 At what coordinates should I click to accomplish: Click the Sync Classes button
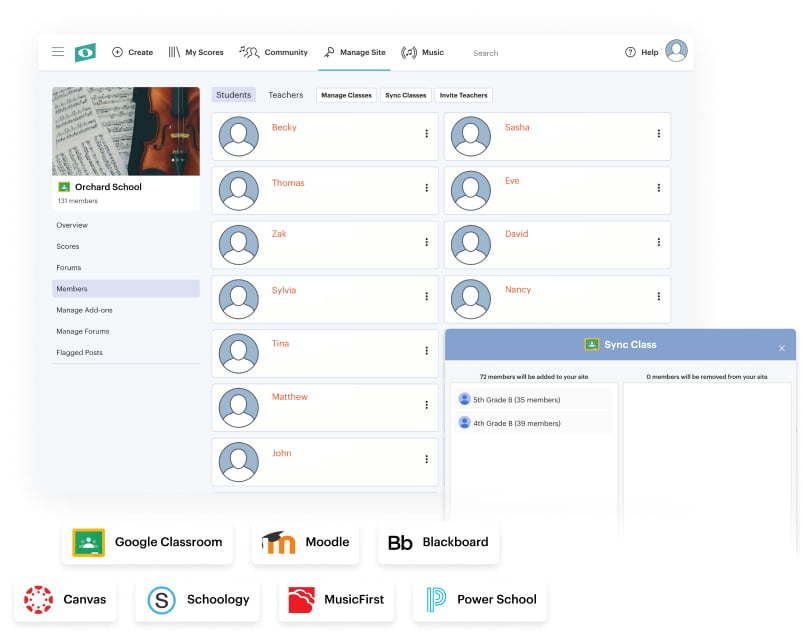pyautogui.click(x=405, y=95)
